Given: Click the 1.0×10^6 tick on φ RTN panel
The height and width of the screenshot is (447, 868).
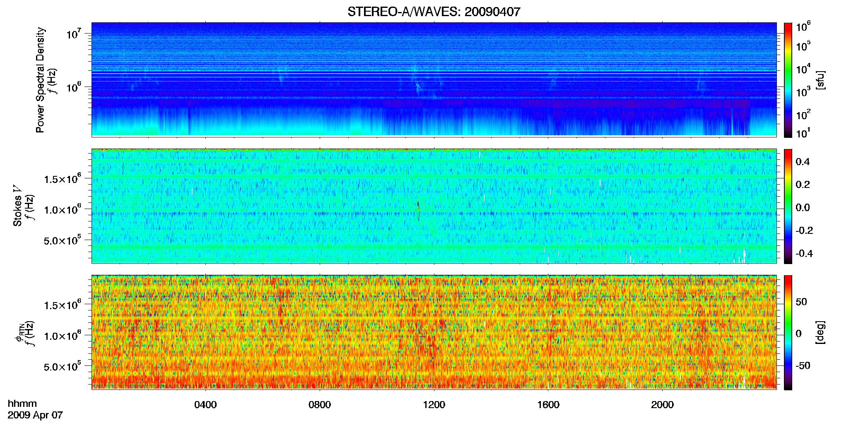Looking at the screenshot, I should pyautogui.click(x=63, y=335).
